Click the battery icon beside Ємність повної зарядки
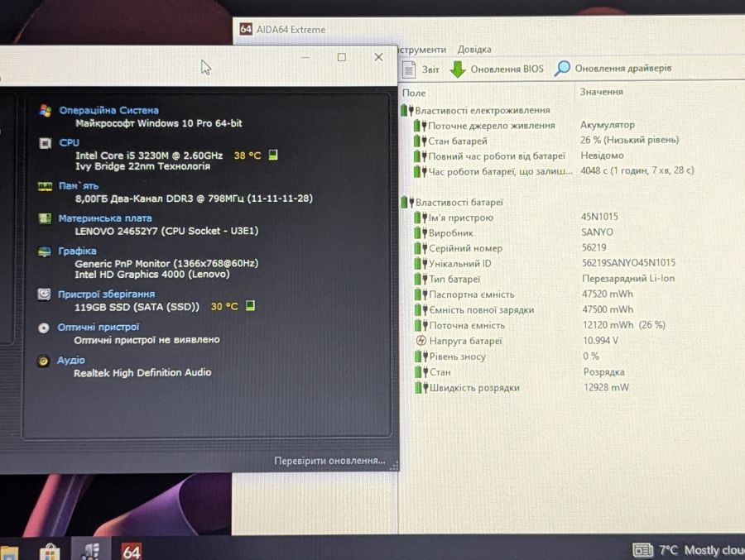 pos(421,309)
